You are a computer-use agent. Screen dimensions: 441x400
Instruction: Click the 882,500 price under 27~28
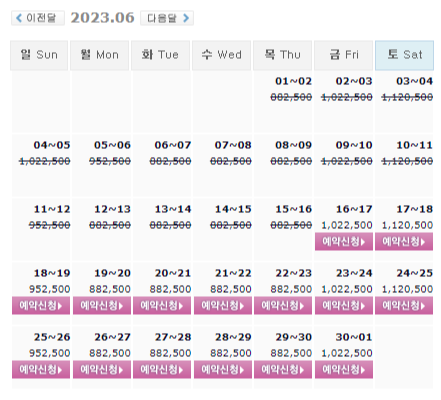[170, 353]
